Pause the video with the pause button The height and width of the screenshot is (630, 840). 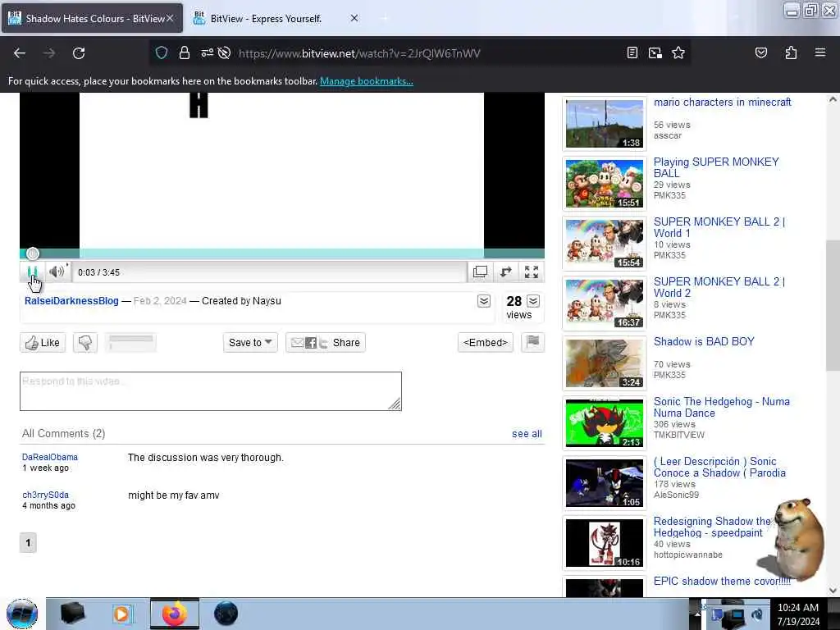(32, 272)
